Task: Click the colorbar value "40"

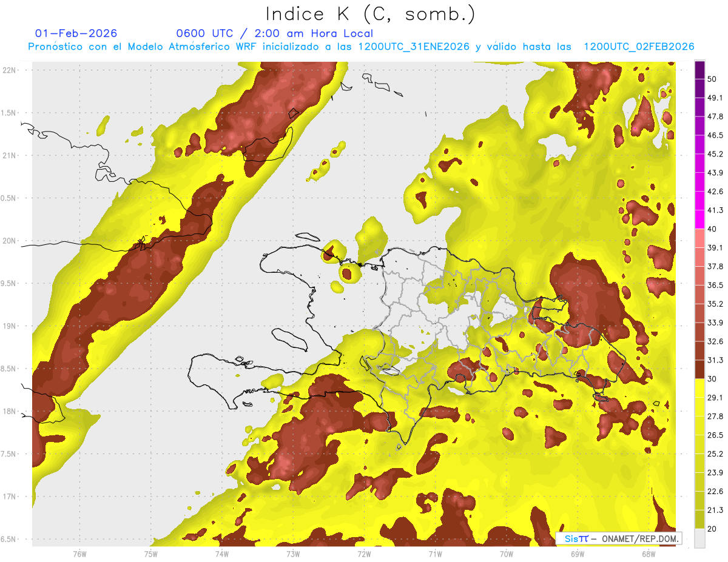Action: coord(713,229)
